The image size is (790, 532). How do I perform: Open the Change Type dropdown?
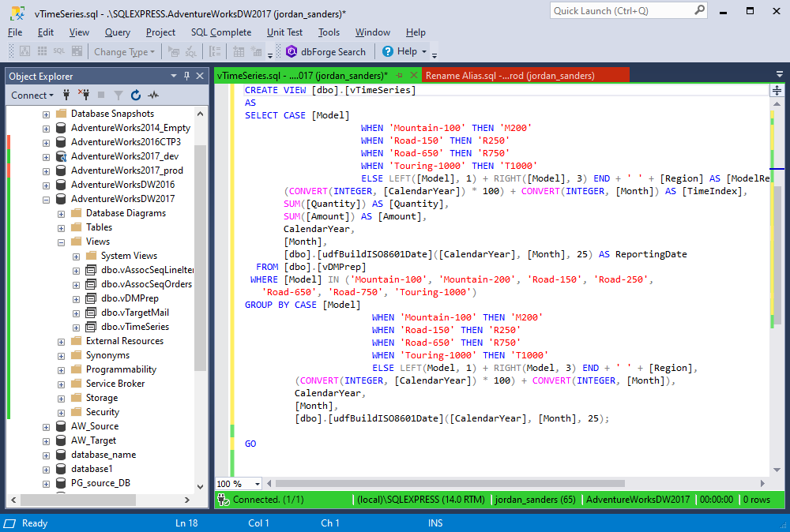[125, 51]
